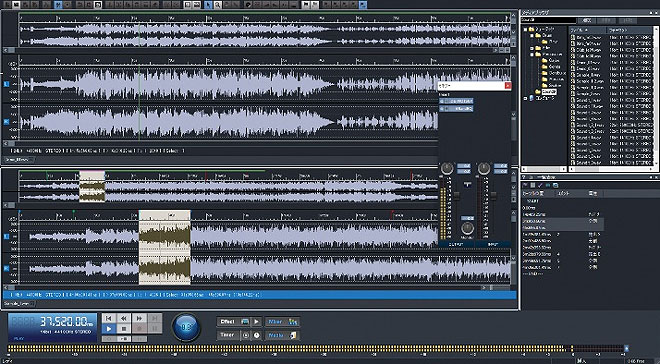Select the magnifier zoom tool
660x364 pixels.
click(x=217, y=5)
